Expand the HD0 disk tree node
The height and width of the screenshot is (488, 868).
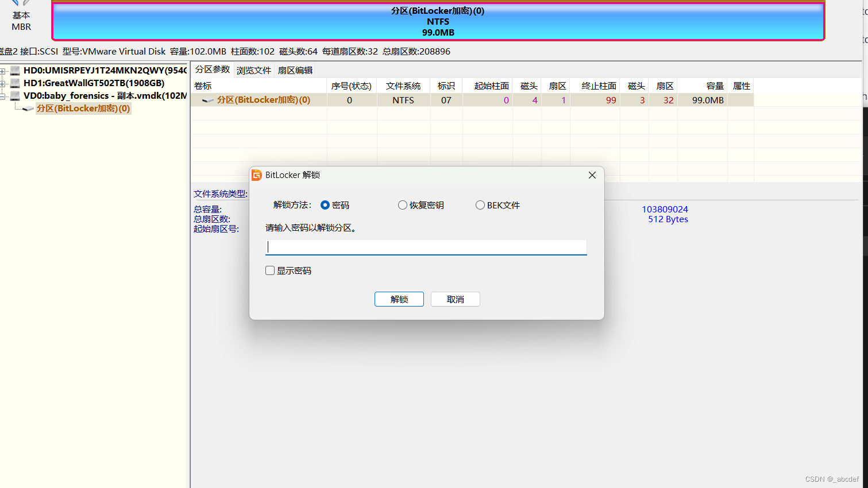[3, 71]
